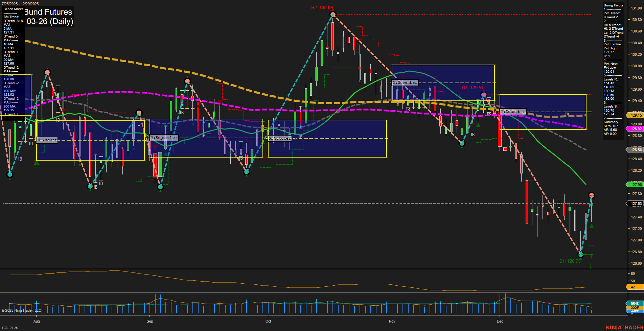Click the Swing Pivots panel title
This screenshot has height=331, width=644.
(x=613, y=5)
